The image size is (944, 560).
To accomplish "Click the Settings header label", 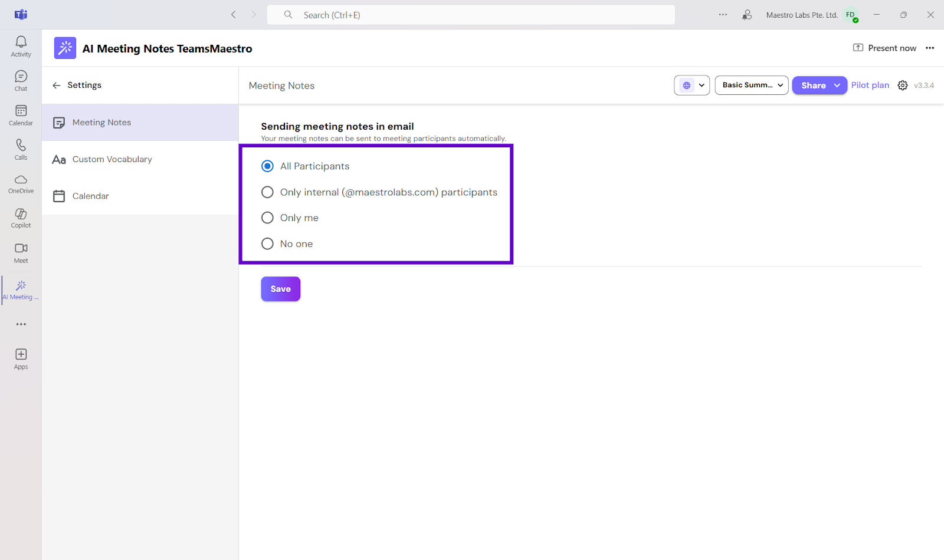I will (x=84, y=85).
